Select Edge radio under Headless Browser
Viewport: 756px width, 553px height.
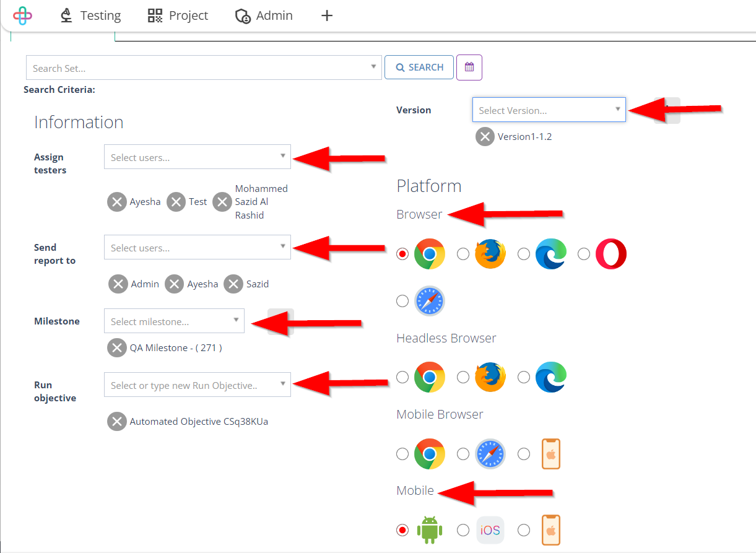tap(524, 377)
